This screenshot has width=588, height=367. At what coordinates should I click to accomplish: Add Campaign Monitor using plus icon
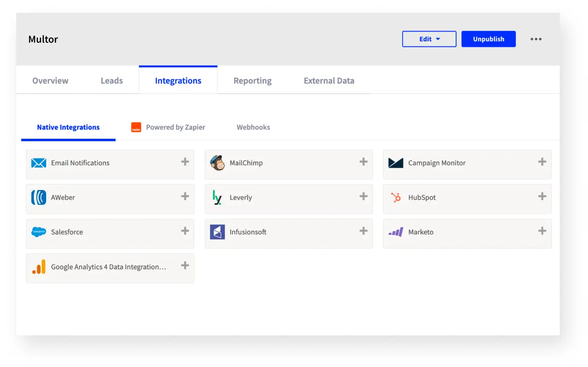click(542, 162)
